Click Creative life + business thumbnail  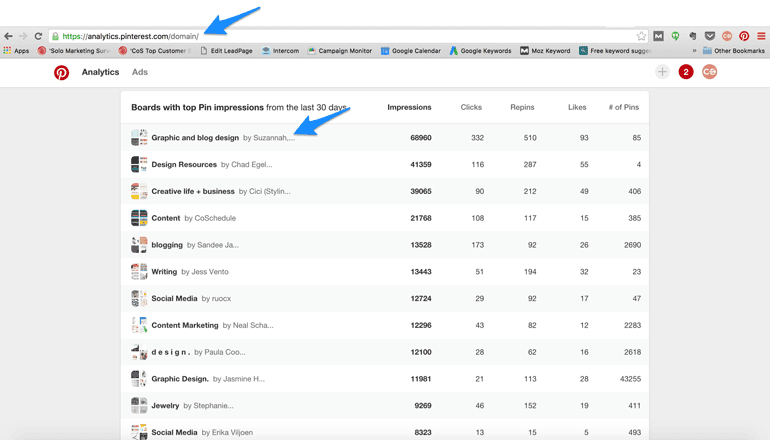[139, 191]
